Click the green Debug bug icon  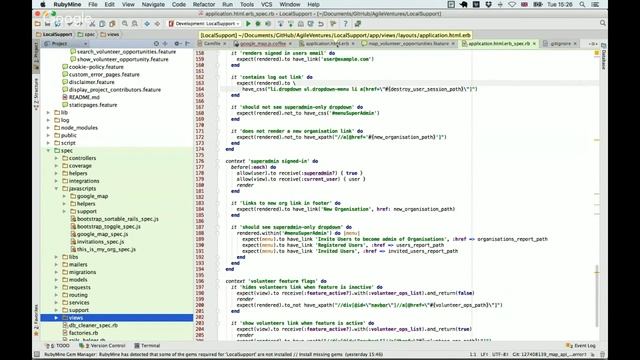(258, 24)
